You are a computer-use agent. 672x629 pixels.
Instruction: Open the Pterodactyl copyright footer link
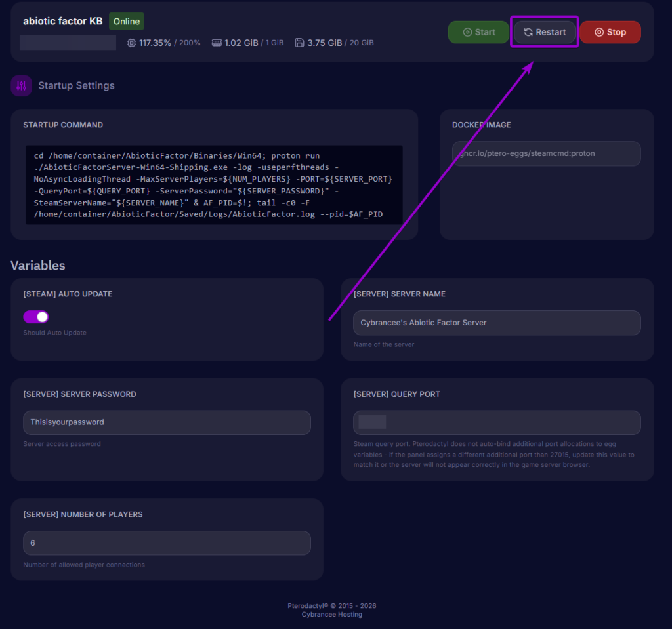point(331,606)
